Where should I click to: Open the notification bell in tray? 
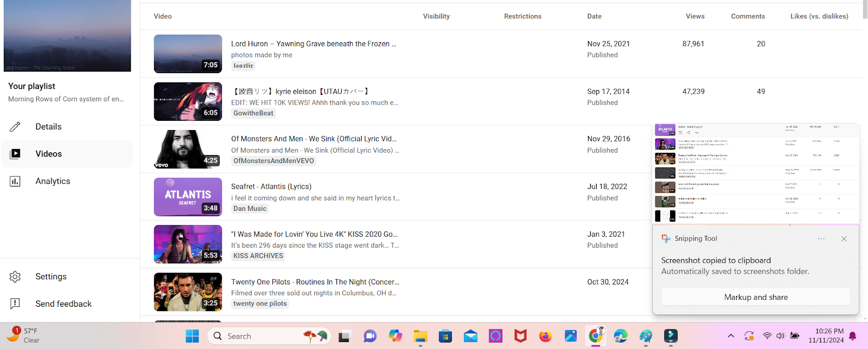[853, 336]
